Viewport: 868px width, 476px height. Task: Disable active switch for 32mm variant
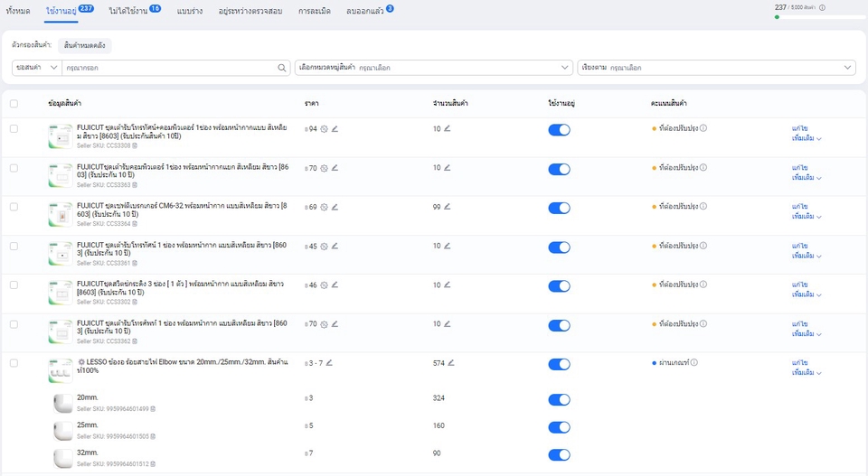tap(559, 455)
